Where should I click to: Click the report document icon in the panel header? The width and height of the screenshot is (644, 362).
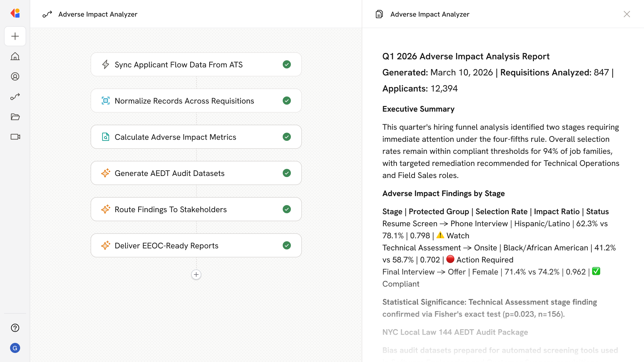pos(379,14)
